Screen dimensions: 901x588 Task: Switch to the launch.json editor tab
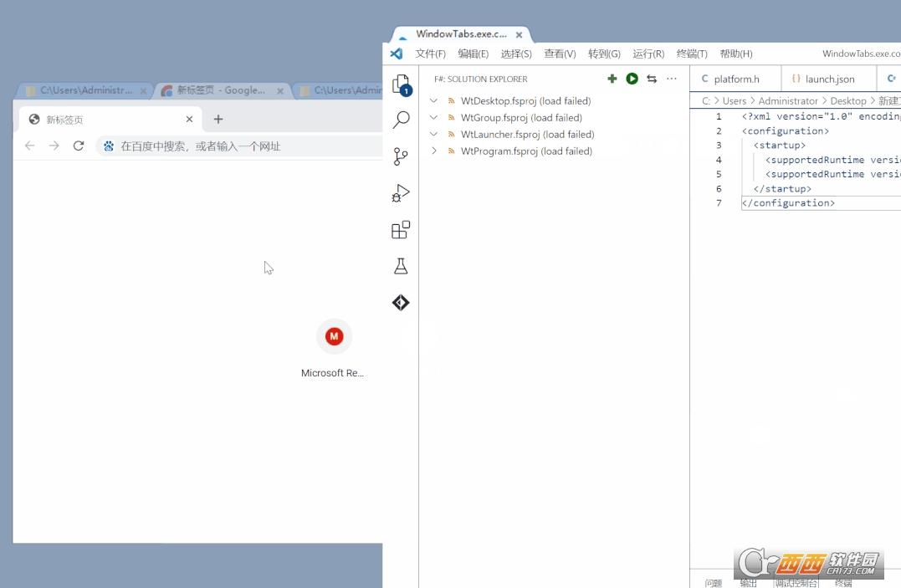pos(828,79)
